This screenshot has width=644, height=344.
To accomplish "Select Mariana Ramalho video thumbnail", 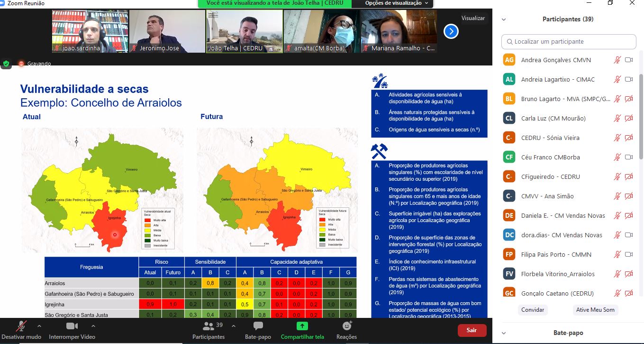I will click(399, 31).
